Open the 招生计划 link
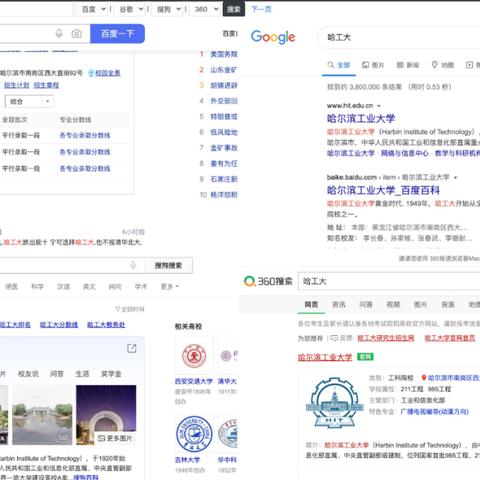Screen dimensions: 480x480 [17, 85]
